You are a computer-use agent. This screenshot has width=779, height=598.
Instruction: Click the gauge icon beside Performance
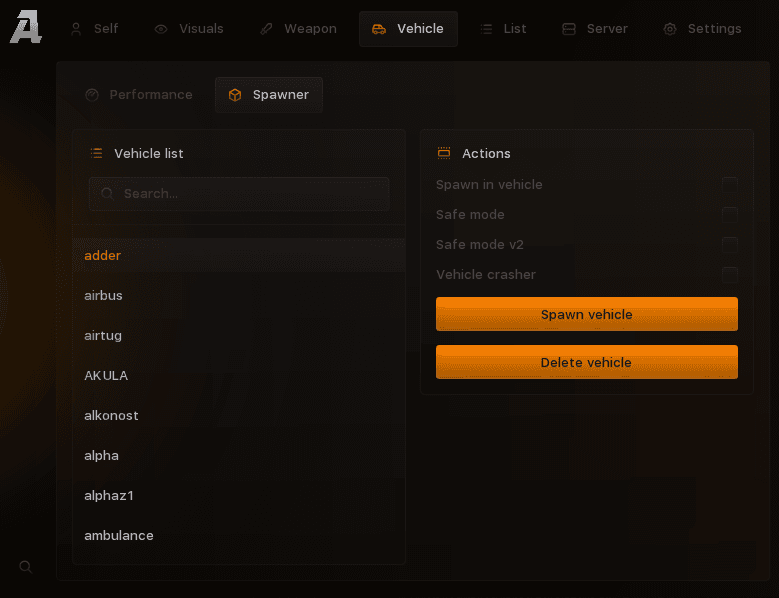pos(92,95)
